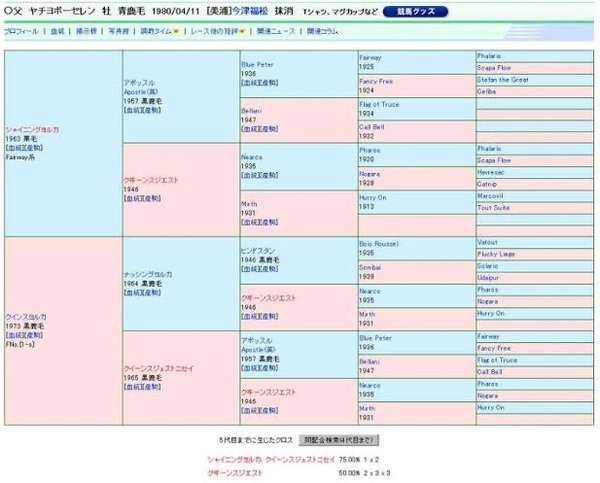Open Plucky Liege ancestor link
This screenshot has width=600, height=483.
[496, 254]
